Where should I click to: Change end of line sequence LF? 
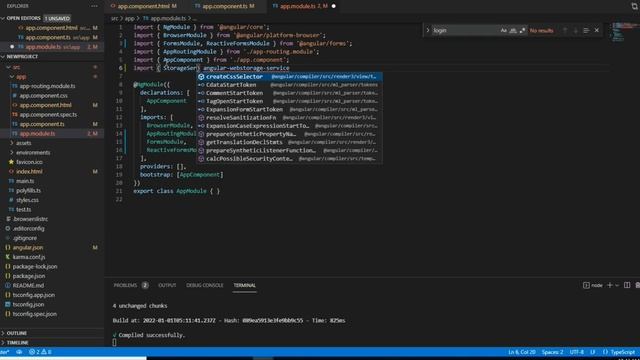(593, 352)
